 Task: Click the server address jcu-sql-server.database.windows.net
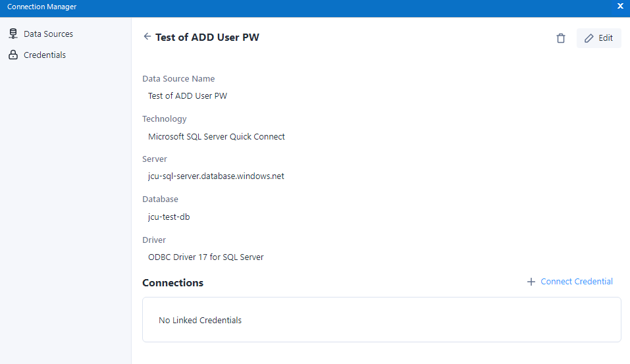pos(216,176)
